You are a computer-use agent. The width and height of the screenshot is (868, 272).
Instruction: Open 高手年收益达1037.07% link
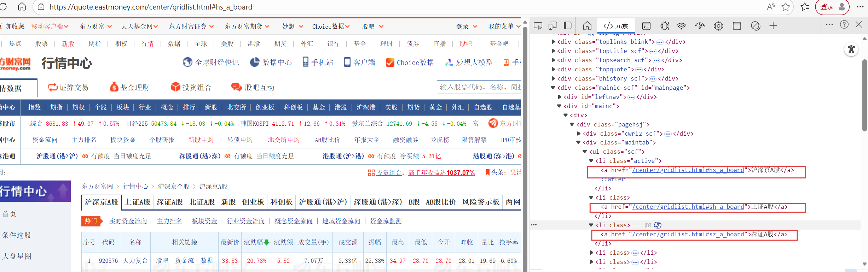click(x=441, y=173)
